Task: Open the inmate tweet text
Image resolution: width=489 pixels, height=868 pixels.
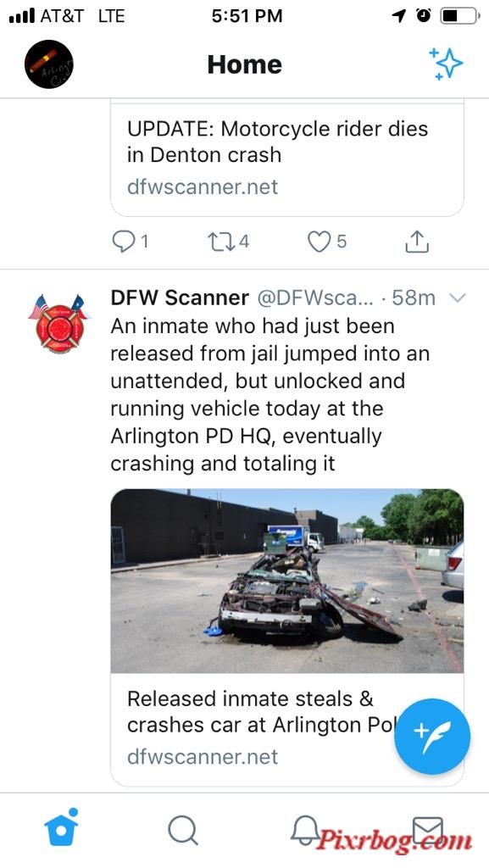Action: pyautogui.click(x=270, y=395)
